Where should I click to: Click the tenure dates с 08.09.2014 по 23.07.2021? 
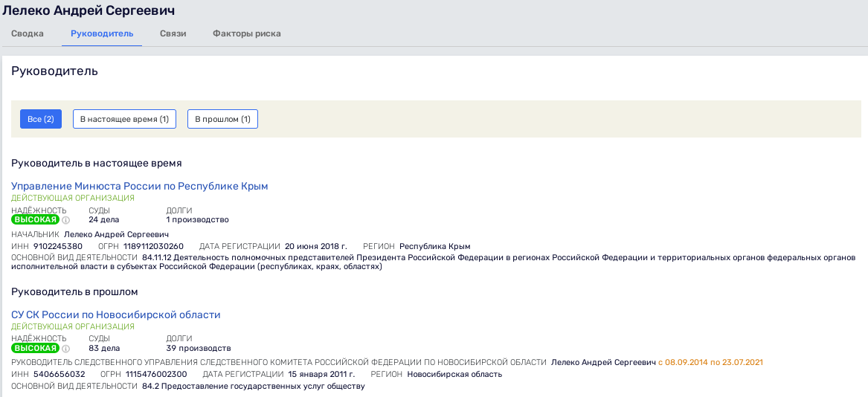click(x=710, y=362)
